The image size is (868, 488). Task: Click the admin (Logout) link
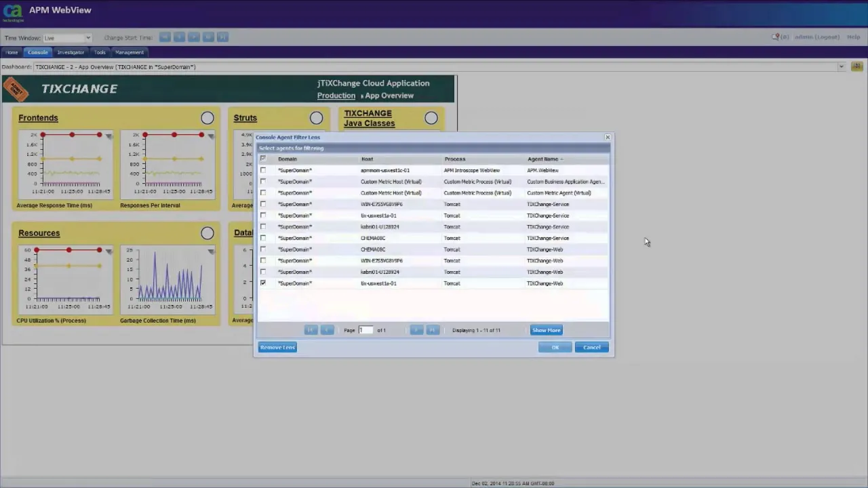click(x=816, y=37)
